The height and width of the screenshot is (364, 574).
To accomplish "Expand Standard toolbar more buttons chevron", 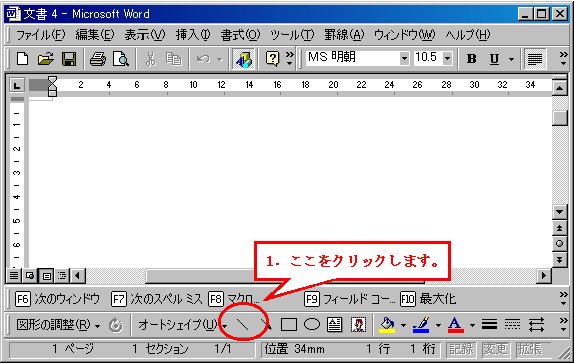I will 290,59.
